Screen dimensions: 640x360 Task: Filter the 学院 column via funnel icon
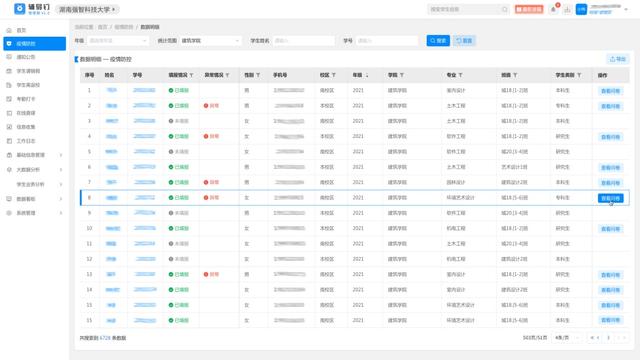pos(402,75)
